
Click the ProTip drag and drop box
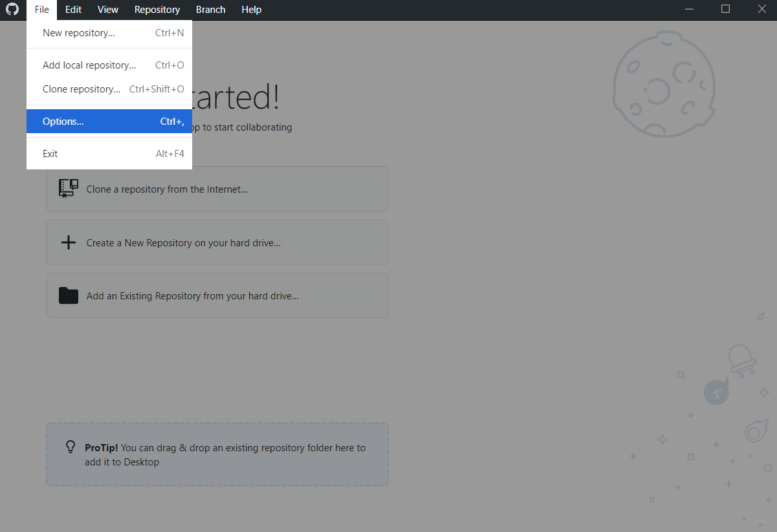pos(217,454)
